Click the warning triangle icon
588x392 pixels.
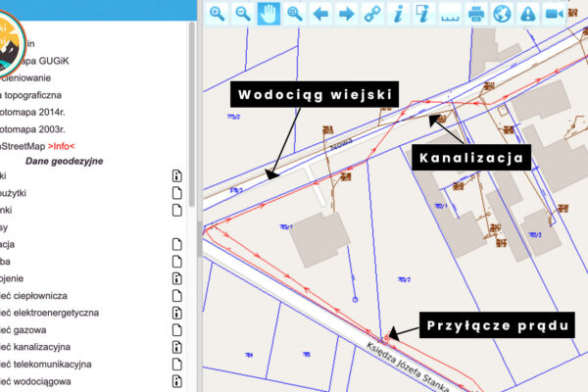(x=528, y=13)
